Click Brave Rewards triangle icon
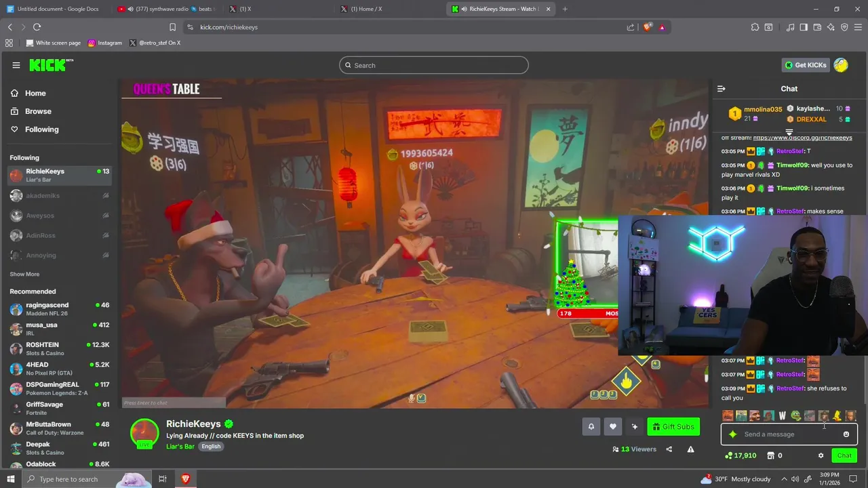The height and width of the screenshot is (488, 868). (x=662, y=27)
